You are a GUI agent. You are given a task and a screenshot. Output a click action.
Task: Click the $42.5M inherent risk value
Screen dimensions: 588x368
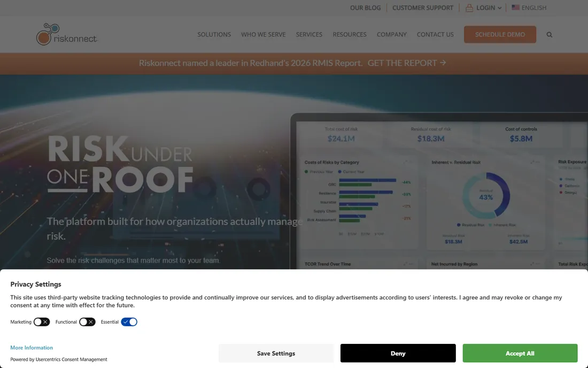tap(519, 242)
